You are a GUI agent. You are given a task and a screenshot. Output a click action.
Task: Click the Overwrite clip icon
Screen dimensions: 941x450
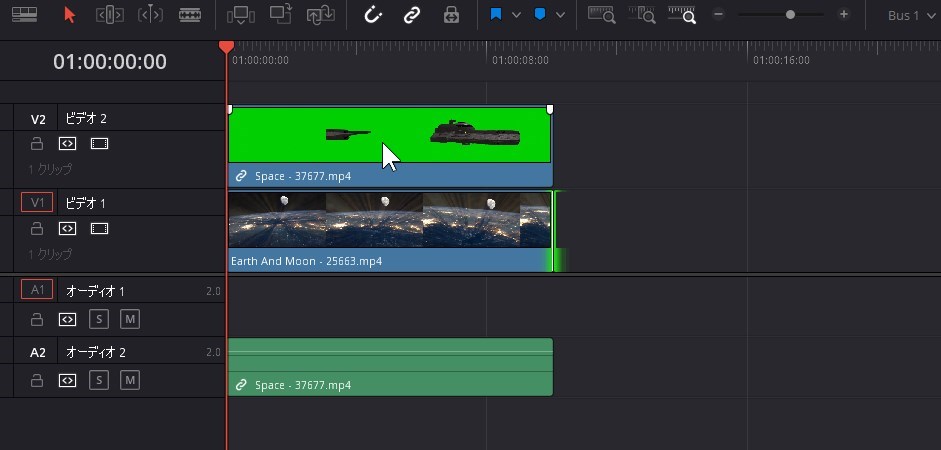pos(280,14)
